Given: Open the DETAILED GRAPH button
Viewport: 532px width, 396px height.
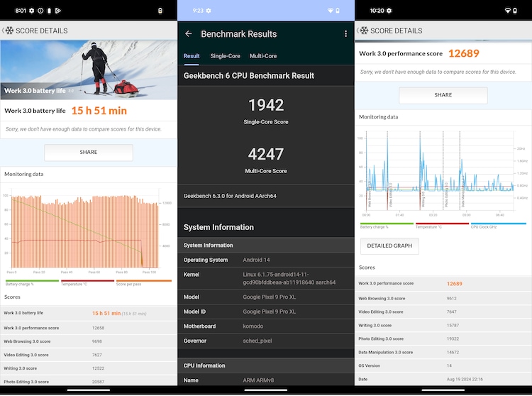Looking at the screenshot, I should (x=389, y=246).
